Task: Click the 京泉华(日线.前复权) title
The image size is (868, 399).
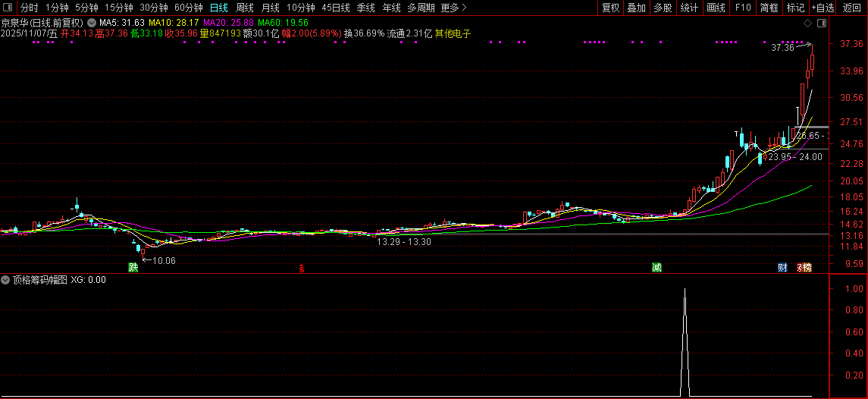Action: tap(42, 24)
